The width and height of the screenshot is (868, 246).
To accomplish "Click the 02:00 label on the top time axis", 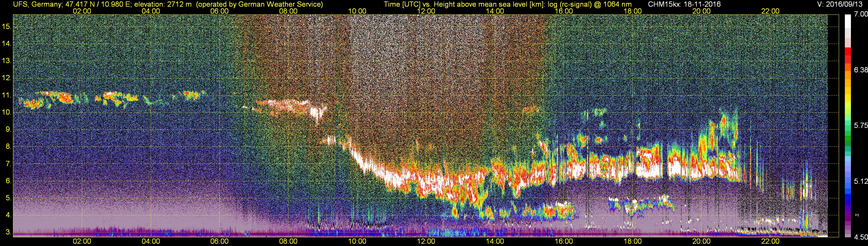I will click(82, 11).
